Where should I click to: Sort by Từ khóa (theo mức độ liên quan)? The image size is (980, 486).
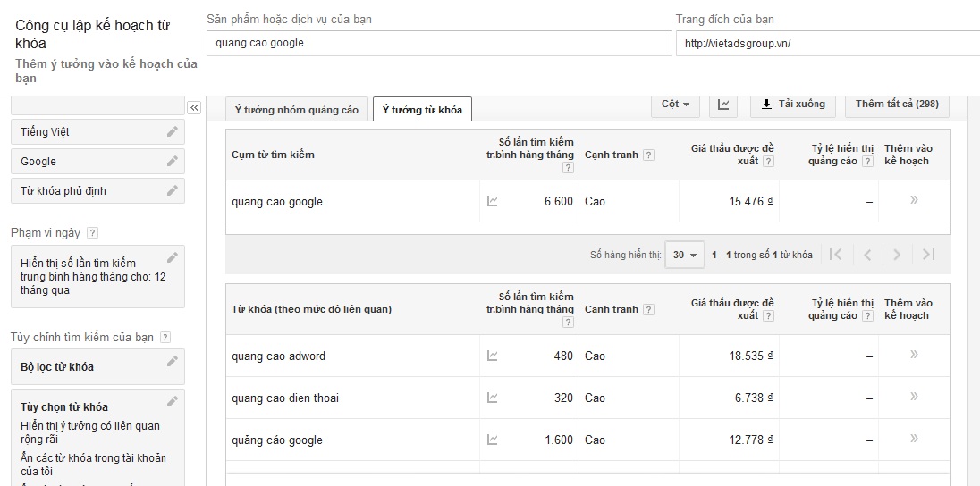click(311, 309)
